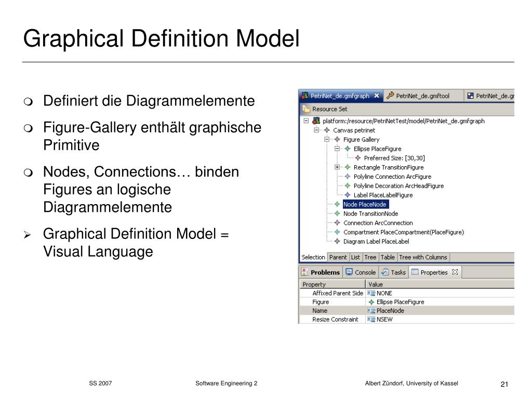Open the Tasks view tab
This screenshot has width=532, height=399.
pyautogui.click(x=393, y=272)
